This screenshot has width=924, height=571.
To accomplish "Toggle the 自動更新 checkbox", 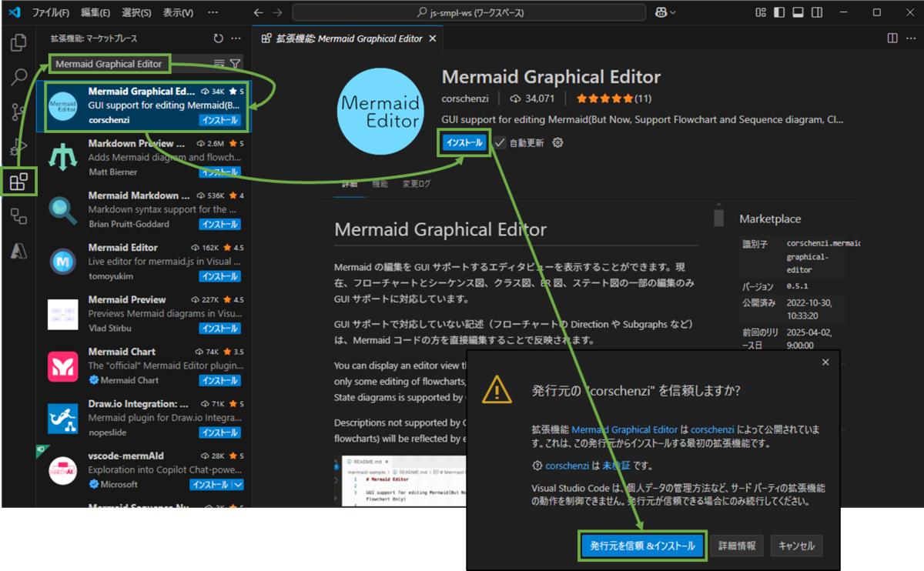I will coord(500,142).
